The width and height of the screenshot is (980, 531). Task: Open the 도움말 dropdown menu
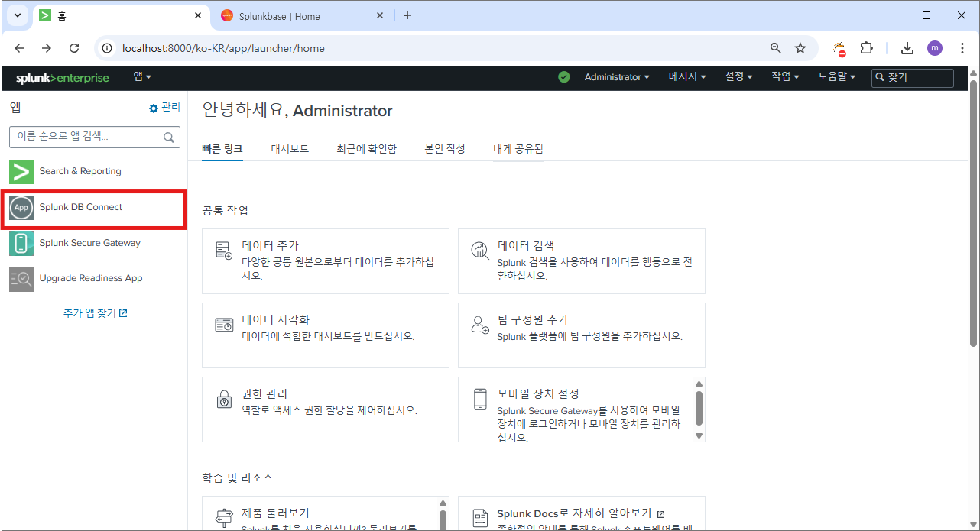point(836,77)
